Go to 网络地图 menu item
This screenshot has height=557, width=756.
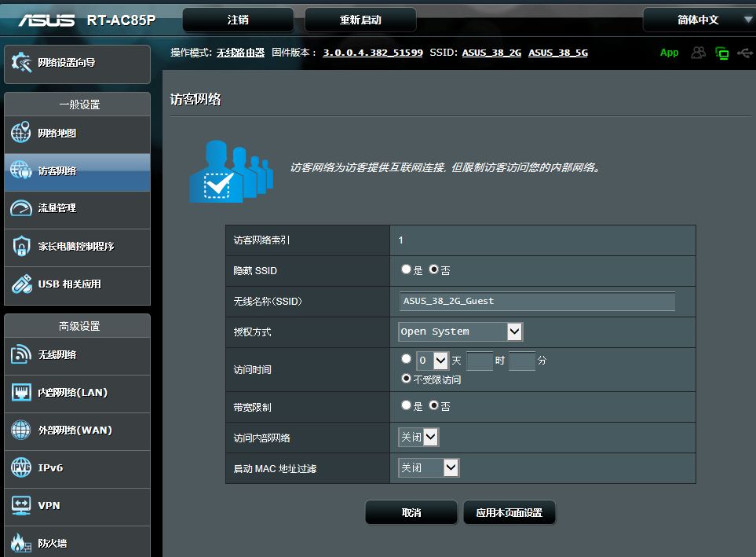(x=77, y=134)
